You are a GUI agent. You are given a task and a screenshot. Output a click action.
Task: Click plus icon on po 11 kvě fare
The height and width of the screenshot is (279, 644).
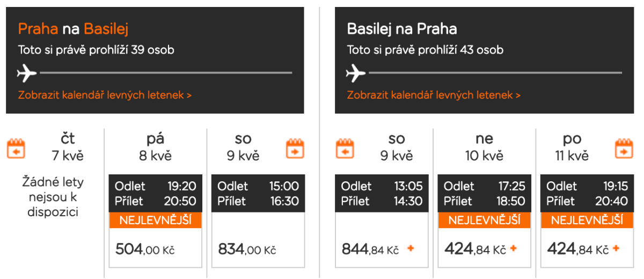616,249
